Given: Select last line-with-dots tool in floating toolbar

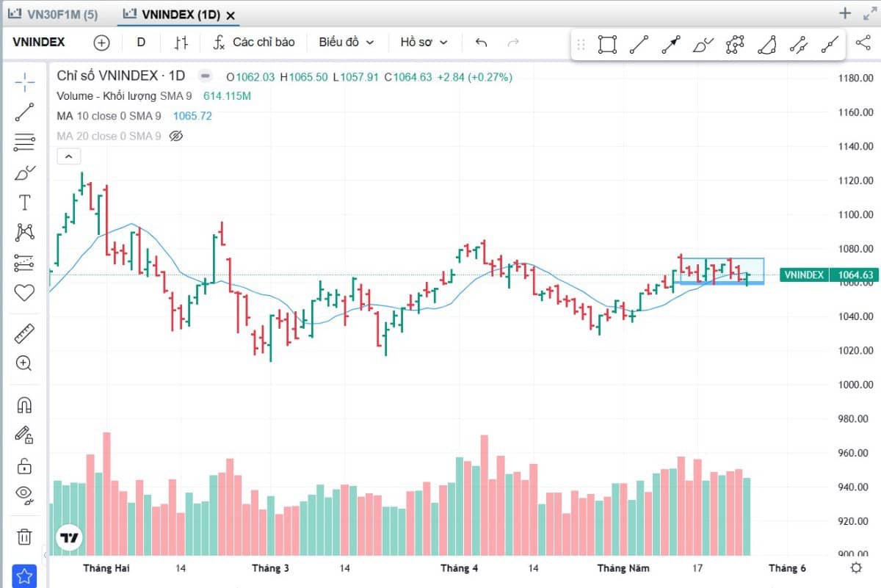Looking at the screenshot, I should pos(830,45).
